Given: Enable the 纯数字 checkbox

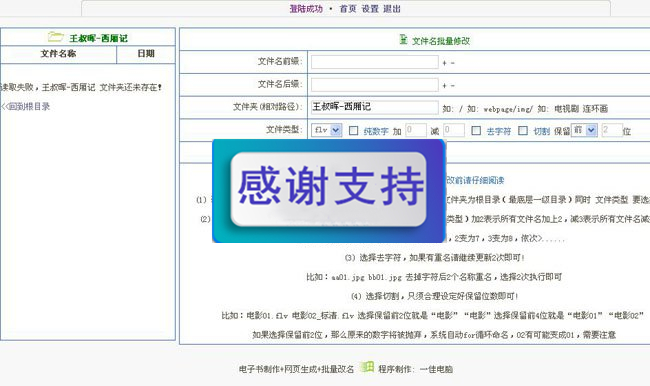Looking at the screenshot, I should pos(353,131).
